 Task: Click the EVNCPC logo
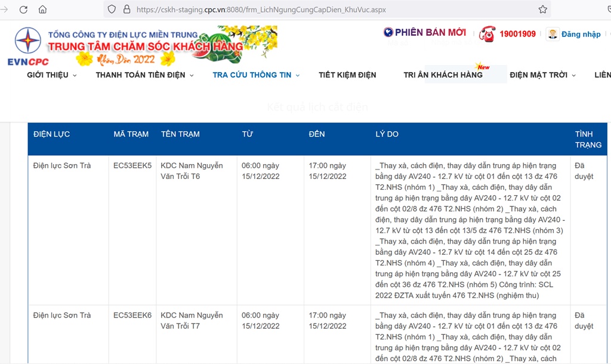click(x=27, y=47)
